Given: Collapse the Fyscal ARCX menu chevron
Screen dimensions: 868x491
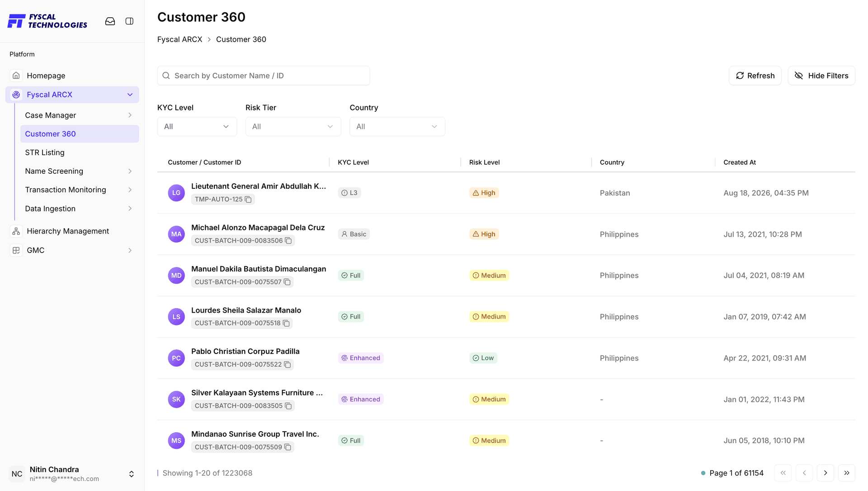Looking at the screenshot, I should 130,95.
